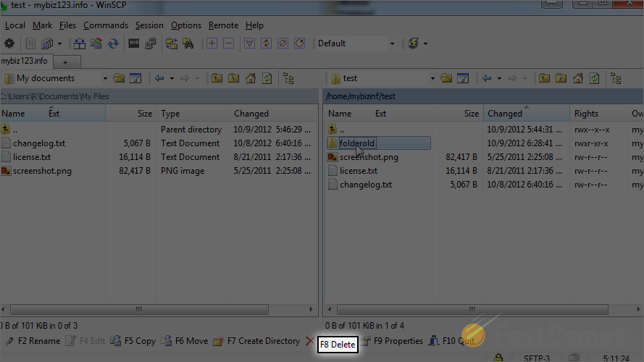The image size is (644, 362).
Task: Click the dotted triangle selection icon
Action: 249,43
